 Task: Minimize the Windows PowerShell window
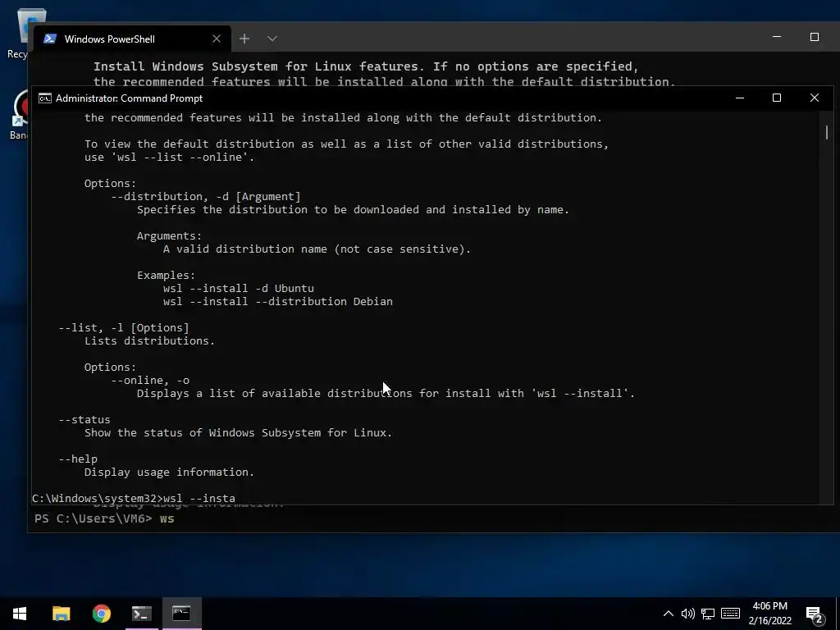click(x=777, y=37)
